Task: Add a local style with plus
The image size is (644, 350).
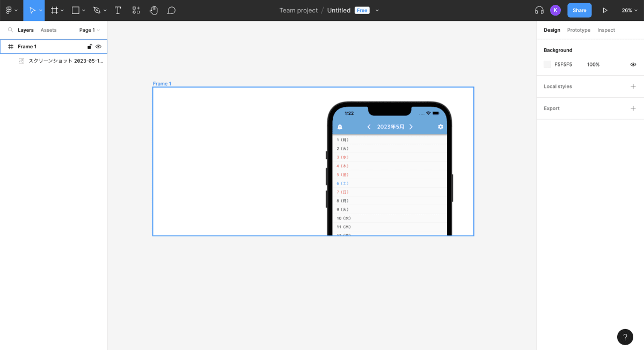Action: coord(633,86)
